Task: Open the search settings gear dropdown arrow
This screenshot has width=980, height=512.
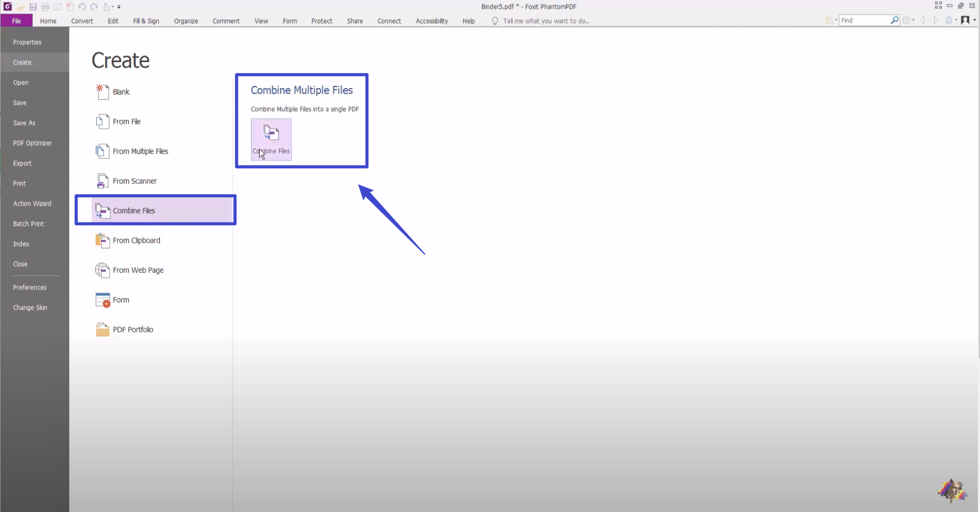Action: 913,20
